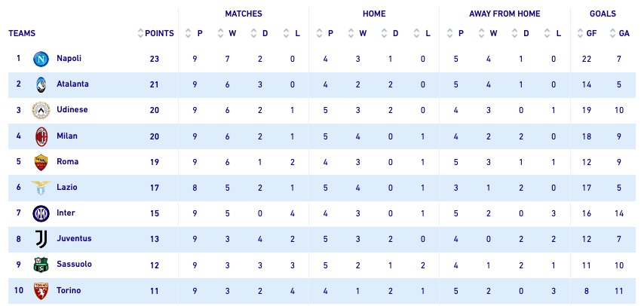644x306 pixels.
Task: Click the Napoli club crest
Action: (41, 59)
